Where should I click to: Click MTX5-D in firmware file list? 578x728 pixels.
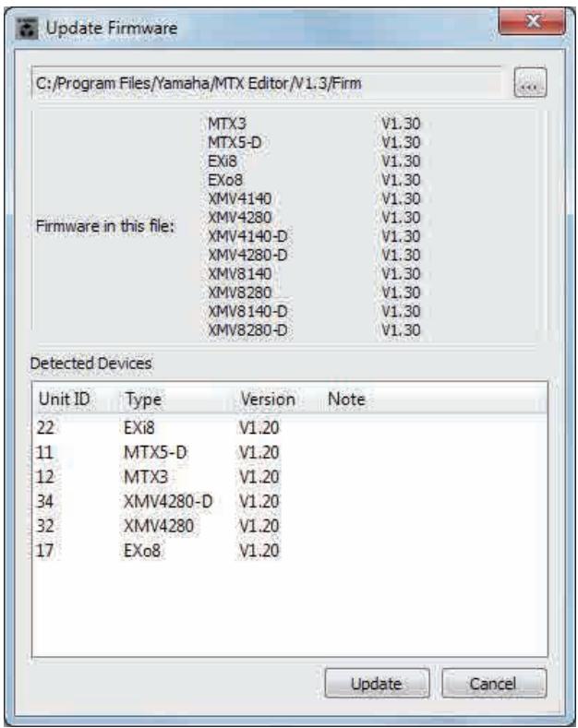click(235, 142)
